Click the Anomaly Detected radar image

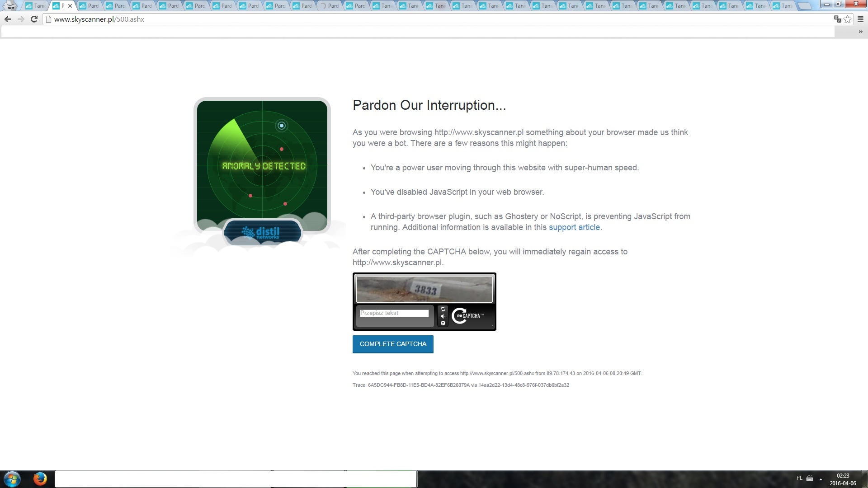coord(262,165)
